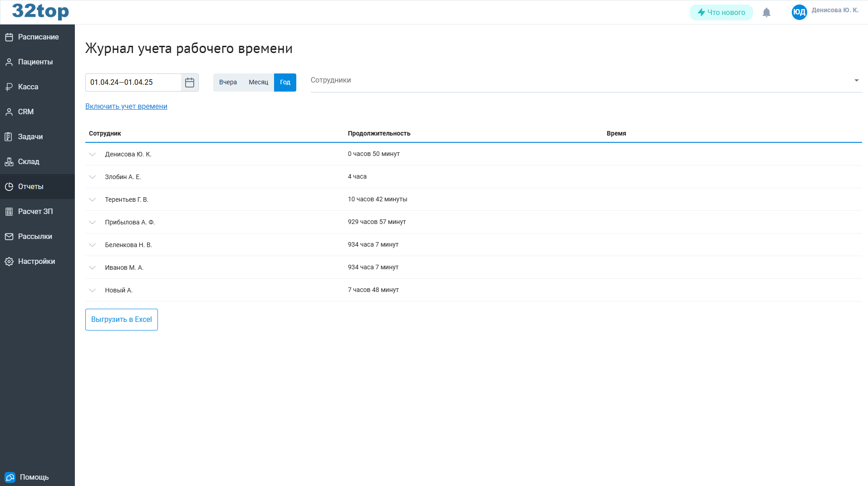The height and width of the screenshot is (486, 868).
Task: Open the notifications bell
Action: tap(766, 12)
